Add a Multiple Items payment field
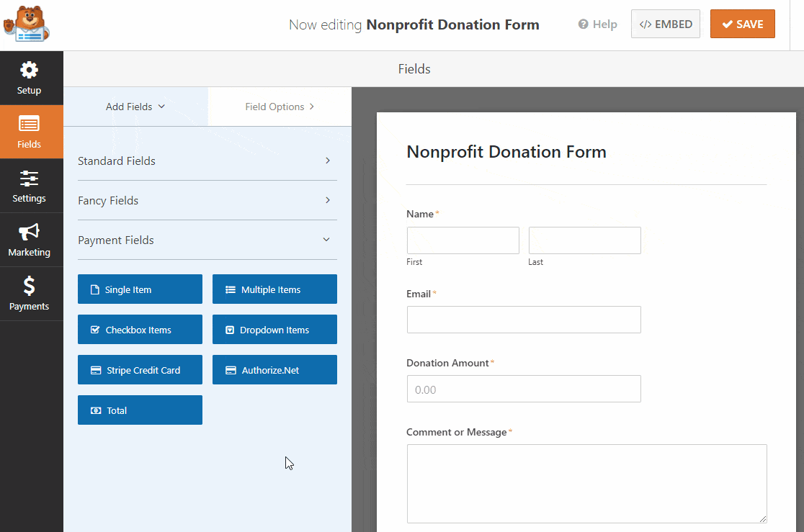This screenshot has height=532, width=804. pyautogui.click(x=274, y=289)
